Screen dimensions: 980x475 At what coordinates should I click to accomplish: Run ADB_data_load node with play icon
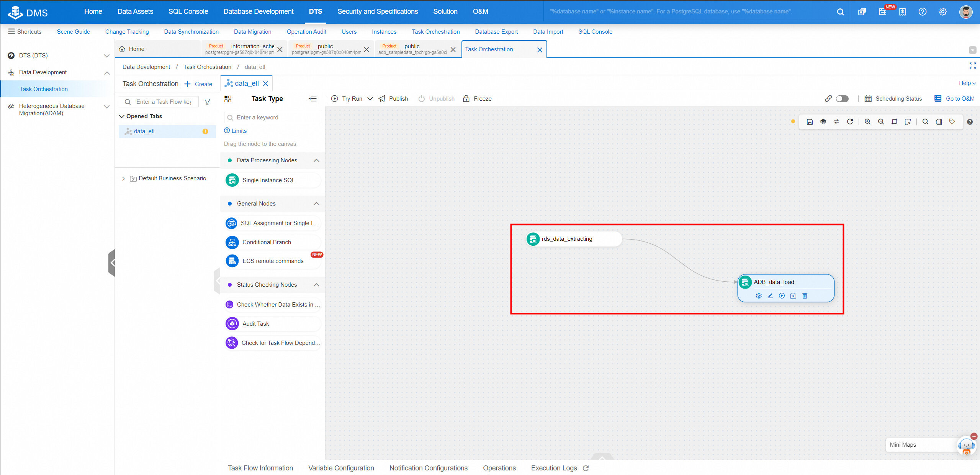(x=782, y=295)
